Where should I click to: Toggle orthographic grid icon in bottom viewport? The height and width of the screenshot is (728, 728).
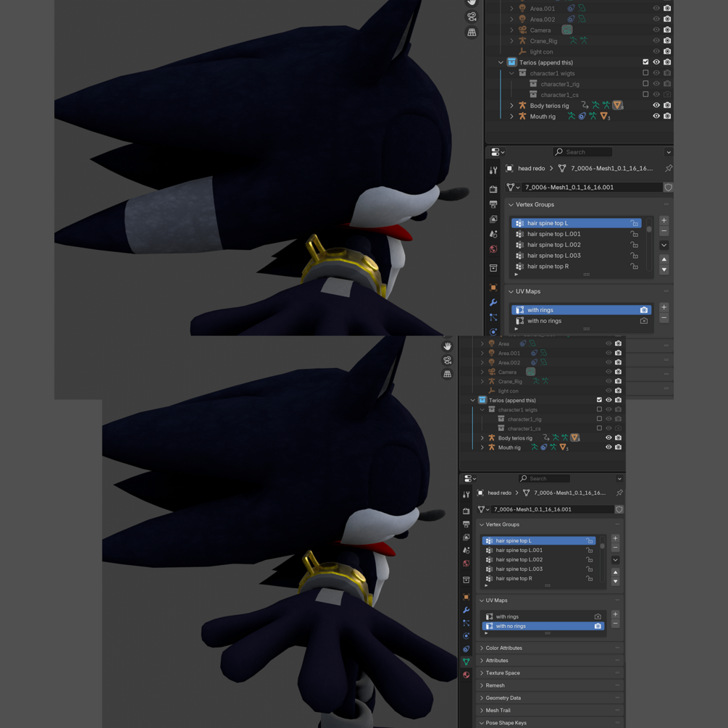pos(448,374)
